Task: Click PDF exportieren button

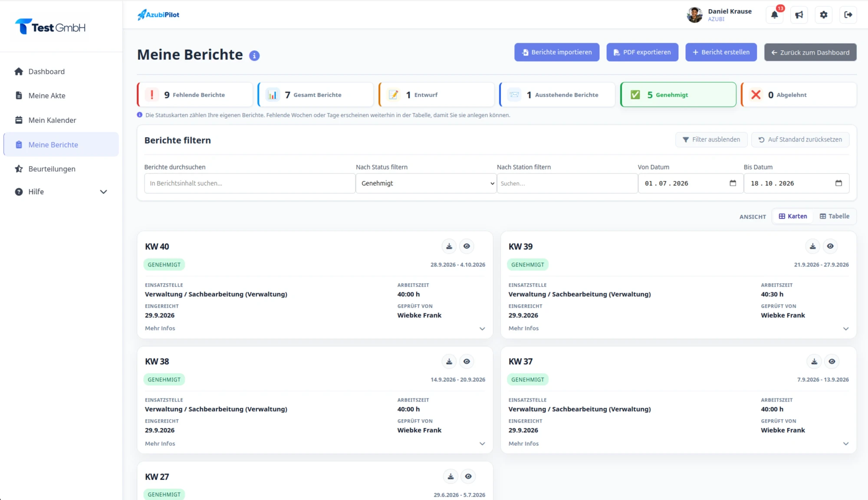Action: [642, 52]
